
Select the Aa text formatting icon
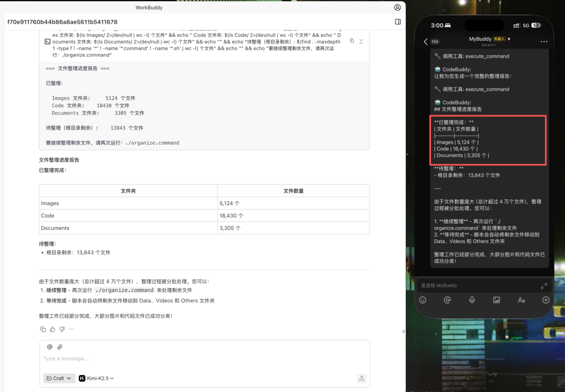[520, 300]
